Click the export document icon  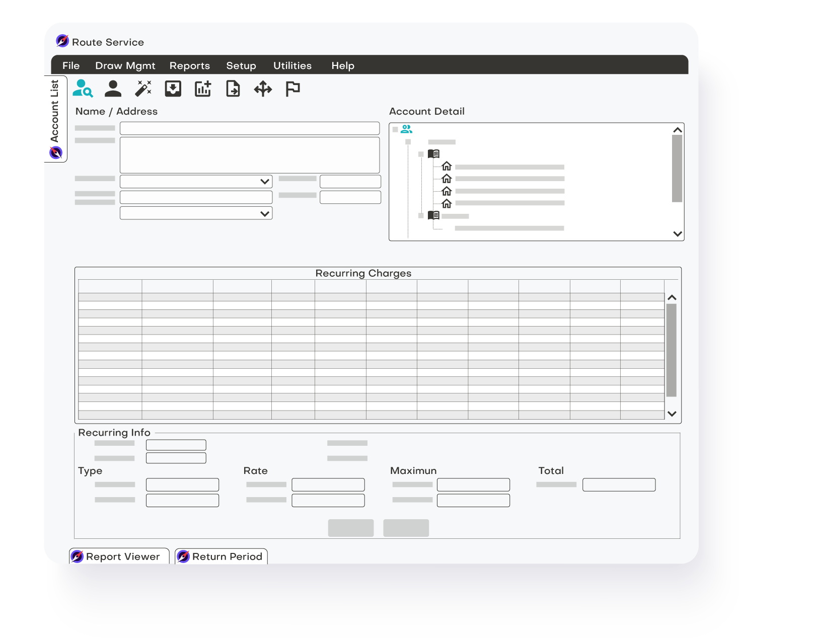pyautogui.click(x=233, y=89)
